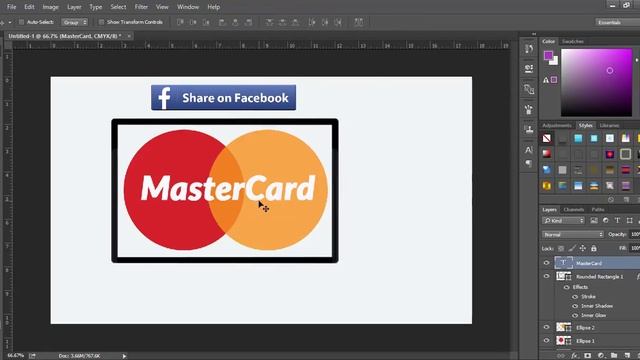This screenshot has height=360, width=640.
Task: Click the distribute top edges icon
Action: tap(269, 22)
